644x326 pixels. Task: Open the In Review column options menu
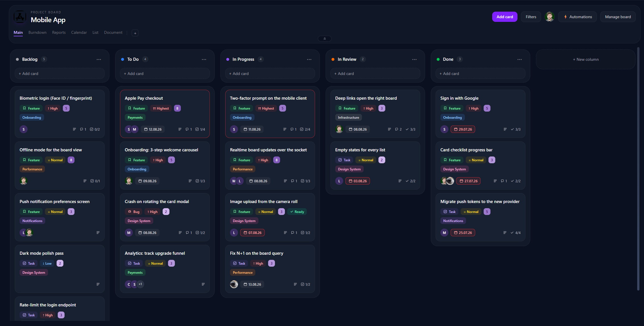tap(414, 59)
